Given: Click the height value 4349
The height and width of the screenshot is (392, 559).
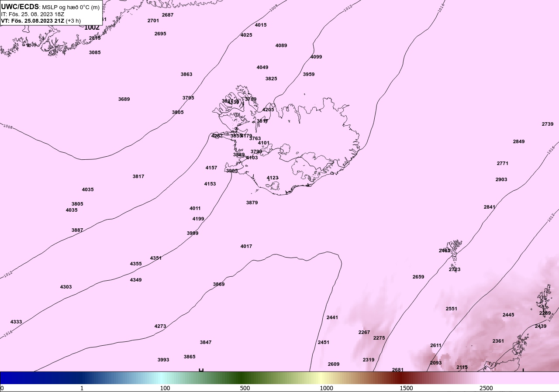Looking at the screenshot, I should tap(136, 280).
